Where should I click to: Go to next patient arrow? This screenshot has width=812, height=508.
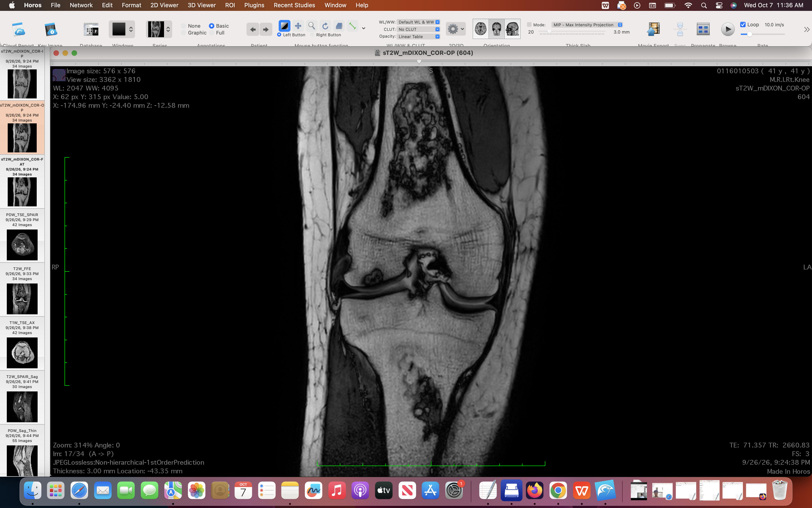266,29
